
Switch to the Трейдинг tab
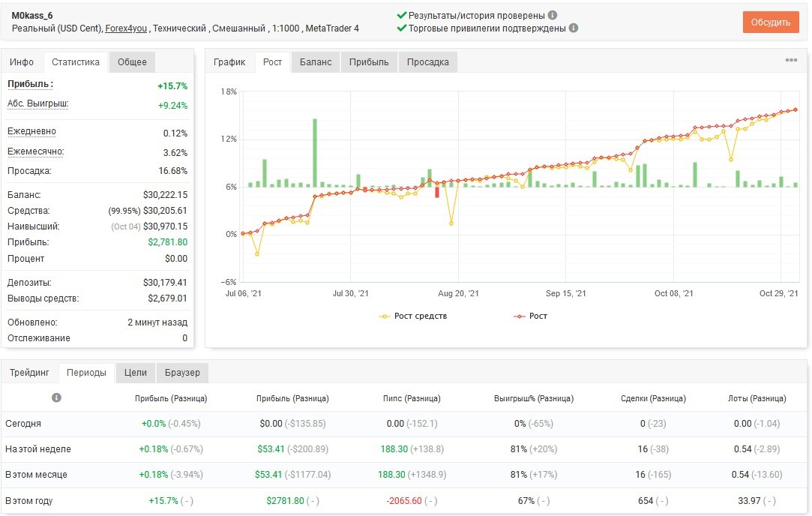click(x=29, y=373)
